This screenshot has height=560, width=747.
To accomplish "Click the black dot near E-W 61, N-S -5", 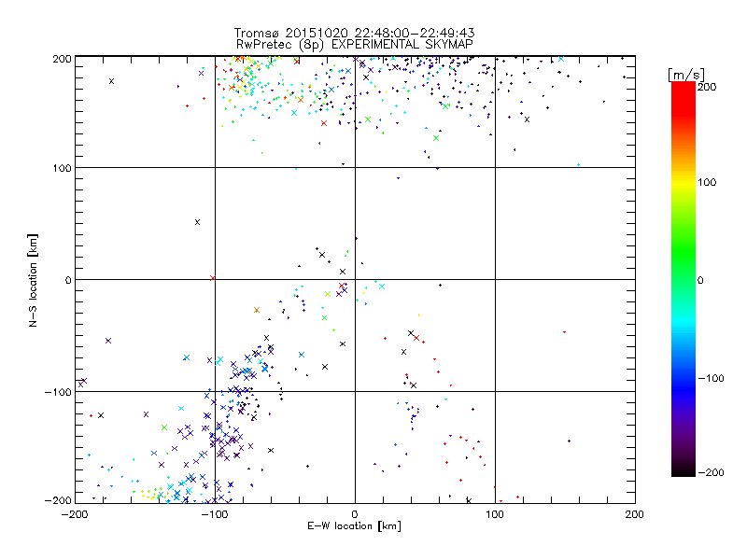I will coord(440,286).
